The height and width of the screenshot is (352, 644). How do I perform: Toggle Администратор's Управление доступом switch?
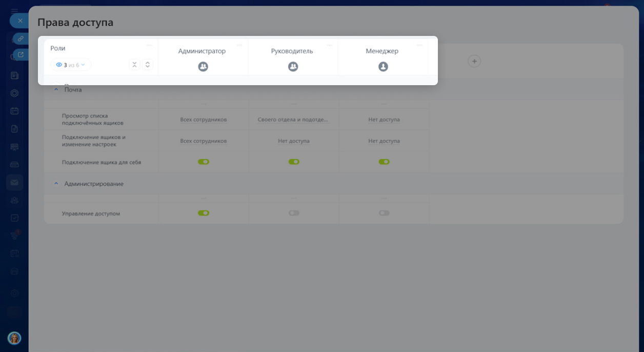[204, 213]
